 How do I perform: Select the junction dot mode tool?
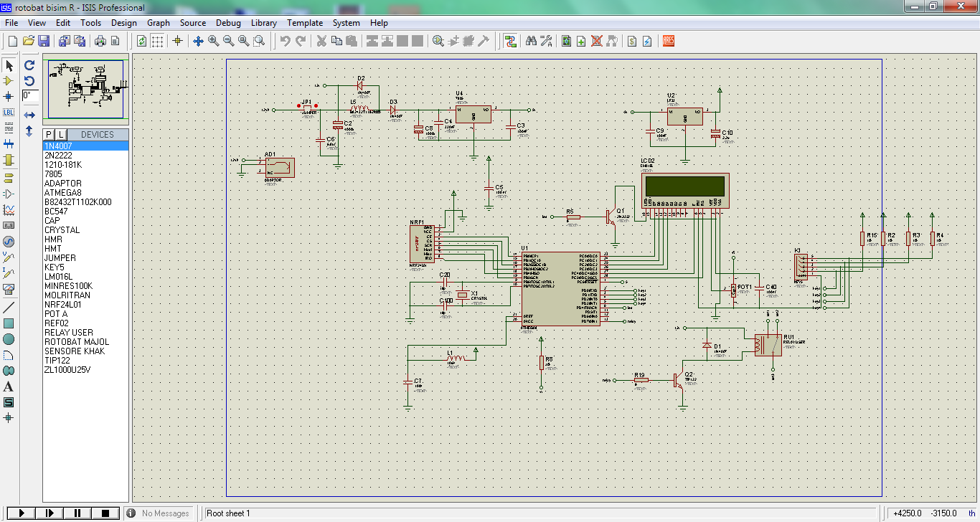(9, 96)
